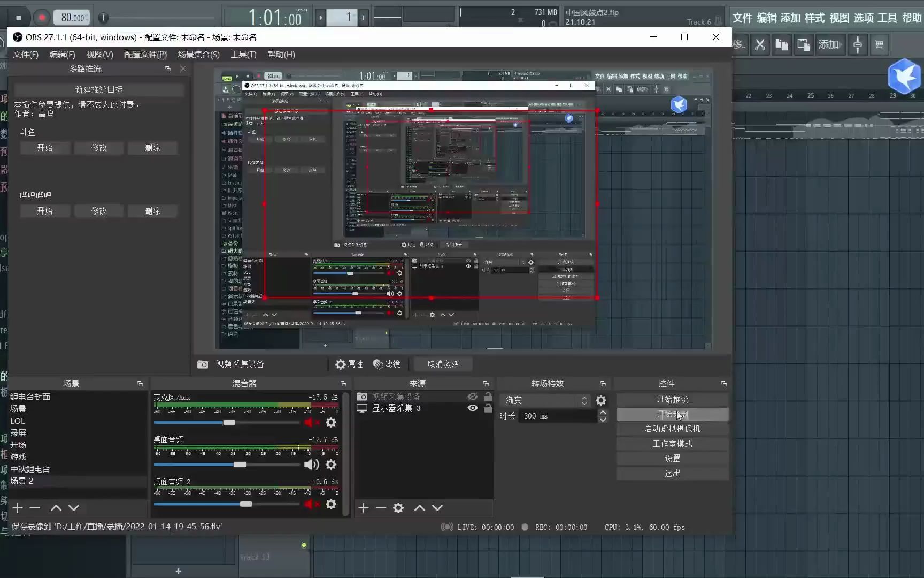
Task: Show the 视频采集设备 source
Action: 472,397
